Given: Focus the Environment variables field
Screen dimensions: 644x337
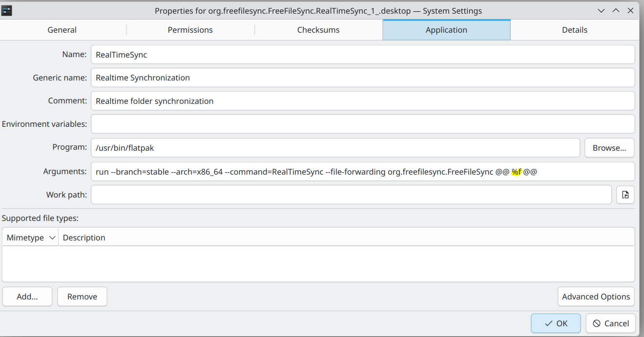Looking at the screenshot, I should coord(363,124).
